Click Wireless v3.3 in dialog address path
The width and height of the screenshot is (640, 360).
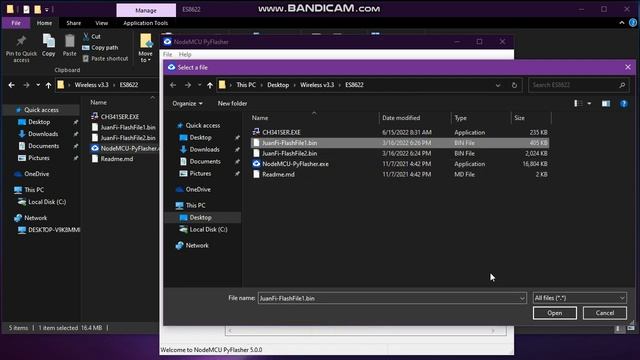point(317,85)
